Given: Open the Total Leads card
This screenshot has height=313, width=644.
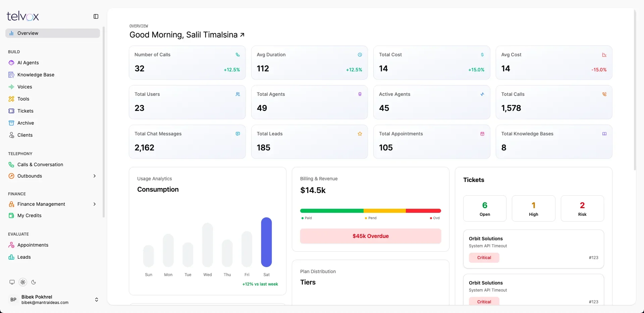Looking at the screenshot, I should coord(309,142).
